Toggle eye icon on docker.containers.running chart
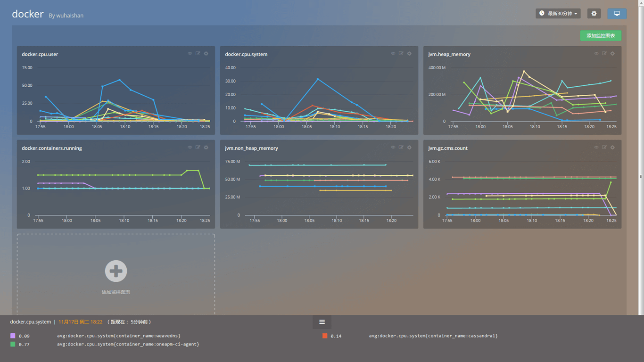Screen dimensions: 644x362 pyautogui.click(x=190, y=148)
